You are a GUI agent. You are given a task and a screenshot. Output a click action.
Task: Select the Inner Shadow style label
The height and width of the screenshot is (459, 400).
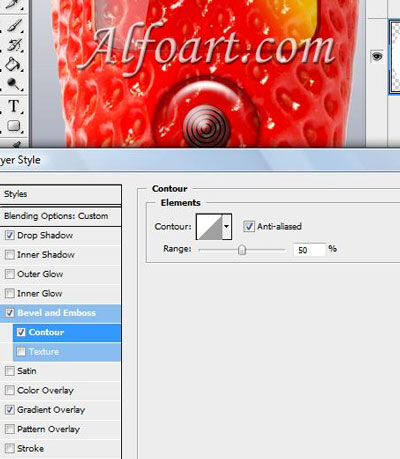click(x=46, y=255)
